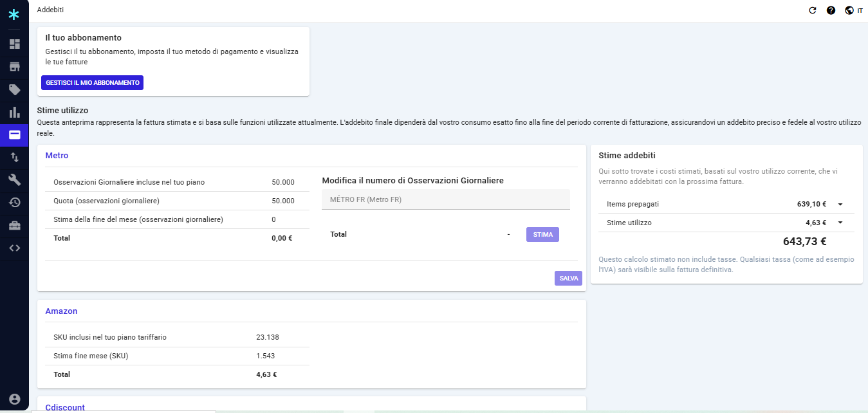Image resolution: width=868 pixels, height=413 pixels.
Task: Expand the Items prepagati row arrow
Action: click(840, 204)
